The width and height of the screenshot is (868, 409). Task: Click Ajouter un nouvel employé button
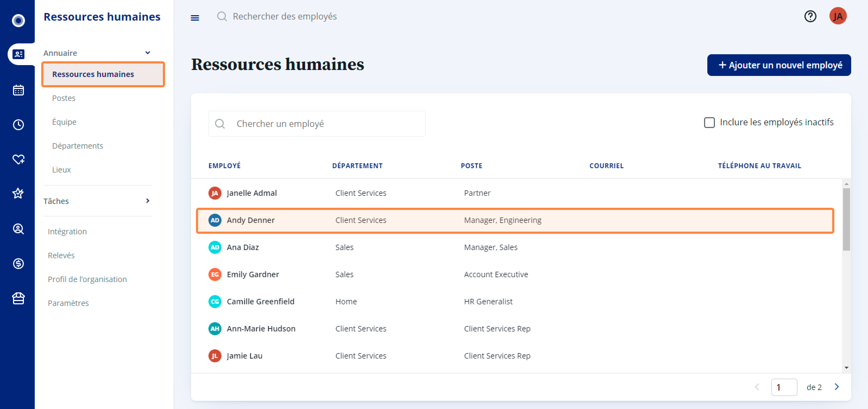779,65
